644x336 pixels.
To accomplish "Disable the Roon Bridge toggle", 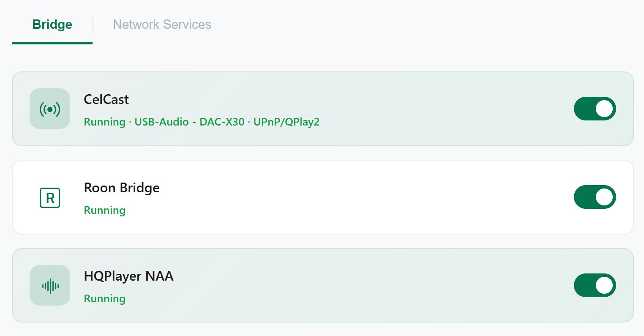I will 595,197.
